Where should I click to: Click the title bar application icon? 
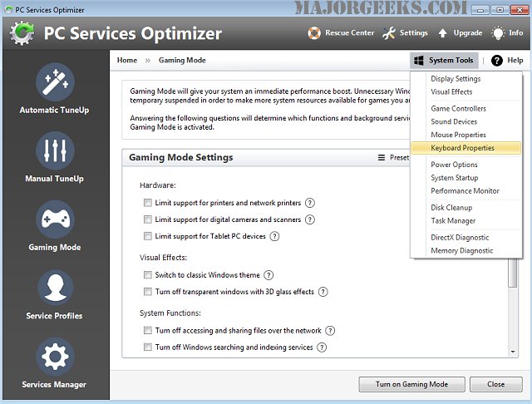pyautogui.click(x=8, y=9)
